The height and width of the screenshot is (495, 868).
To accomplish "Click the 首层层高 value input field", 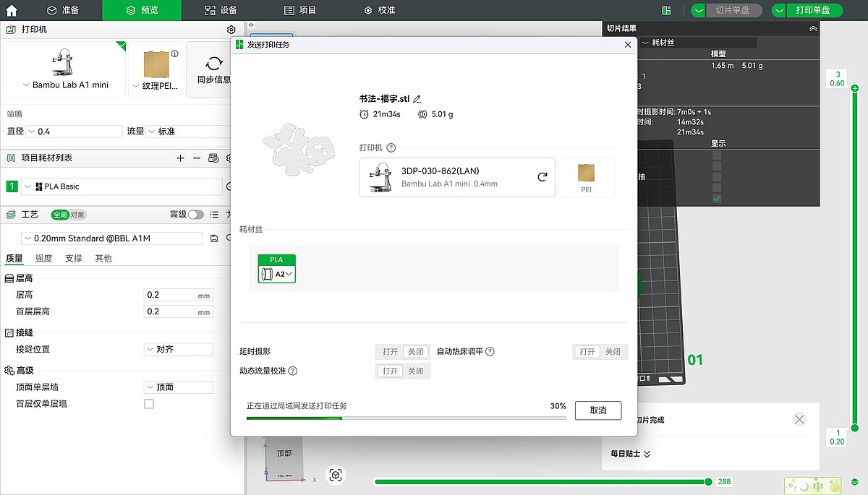I will click(x=178, y=311).
